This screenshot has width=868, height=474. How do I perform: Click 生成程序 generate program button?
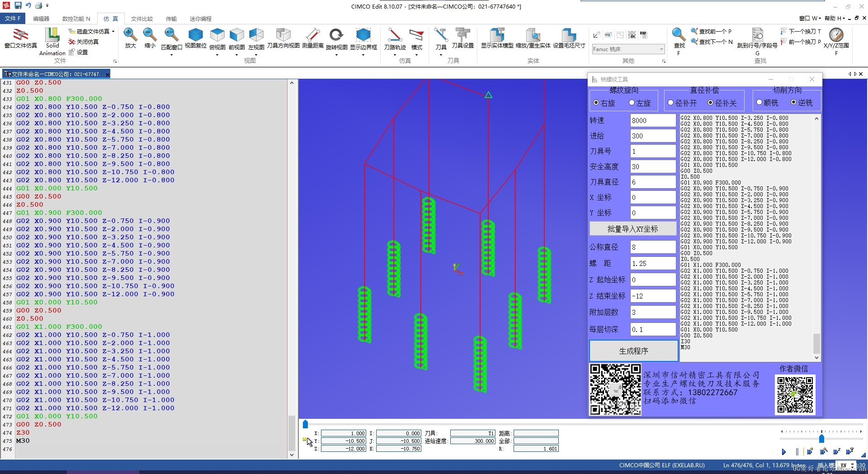(633, 351)
